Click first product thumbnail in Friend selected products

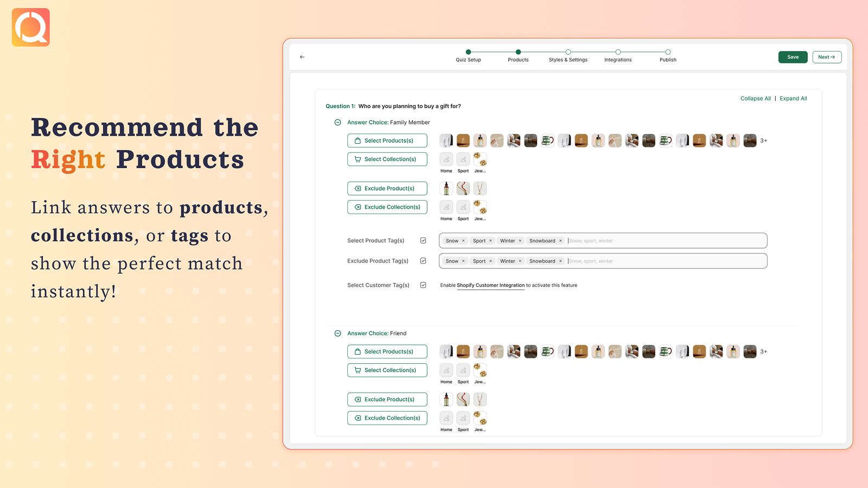coord(446,352)
